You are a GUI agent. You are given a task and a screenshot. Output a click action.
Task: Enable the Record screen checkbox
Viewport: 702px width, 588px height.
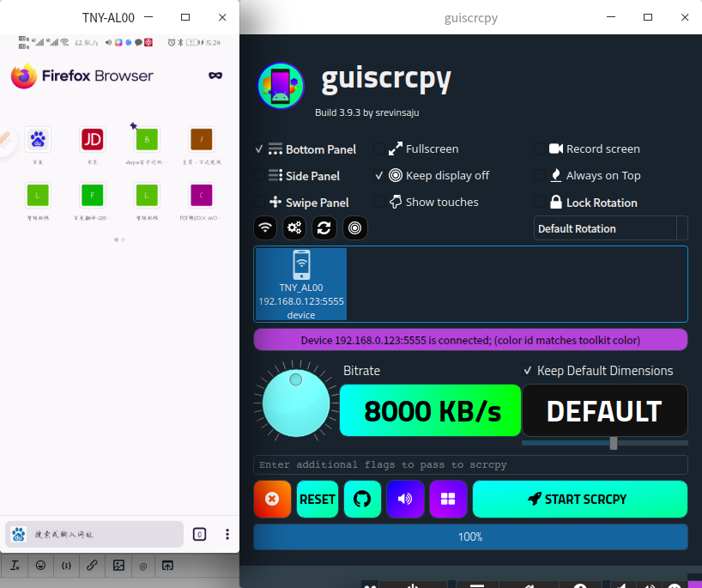tap(540, 149)
